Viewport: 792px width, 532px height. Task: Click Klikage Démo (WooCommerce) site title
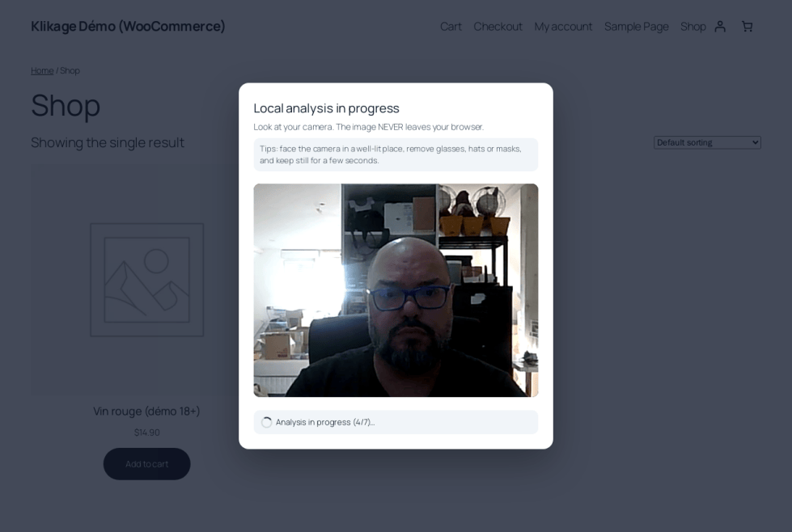tap(128, 26)
